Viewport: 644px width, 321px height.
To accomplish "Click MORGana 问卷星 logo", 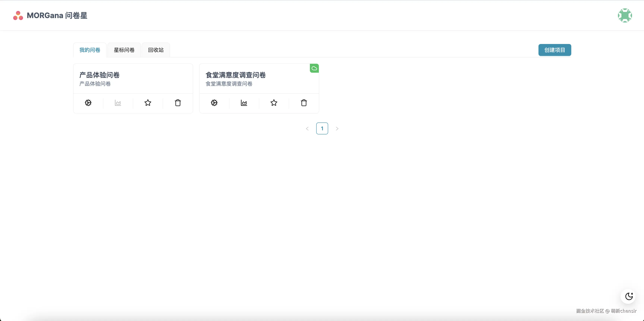I will (50, 15).
